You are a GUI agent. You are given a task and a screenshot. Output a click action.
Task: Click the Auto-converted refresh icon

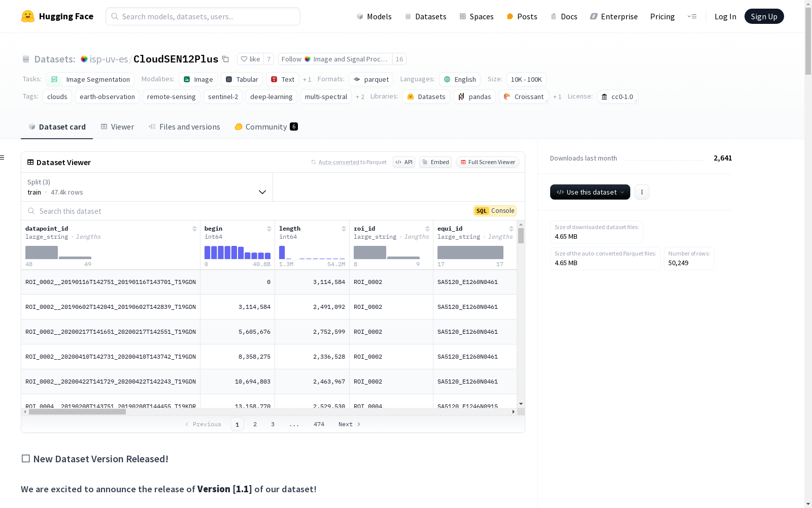[x=314, y=162]
